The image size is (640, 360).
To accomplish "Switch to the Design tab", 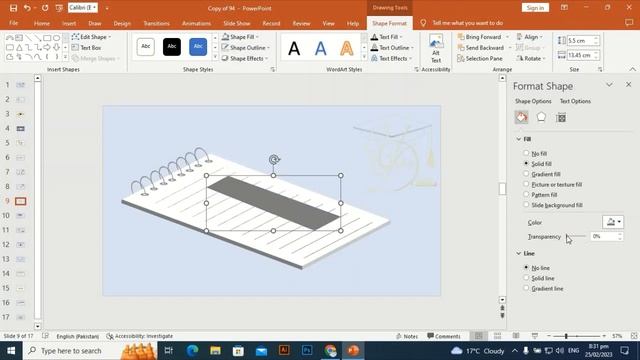I will [122, 23].
